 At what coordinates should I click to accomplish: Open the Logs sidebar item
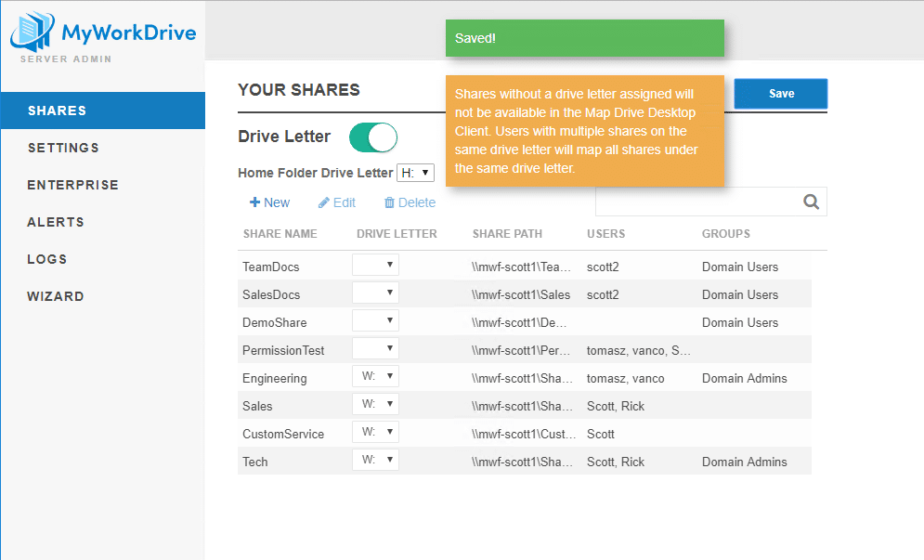click(47, 259)
